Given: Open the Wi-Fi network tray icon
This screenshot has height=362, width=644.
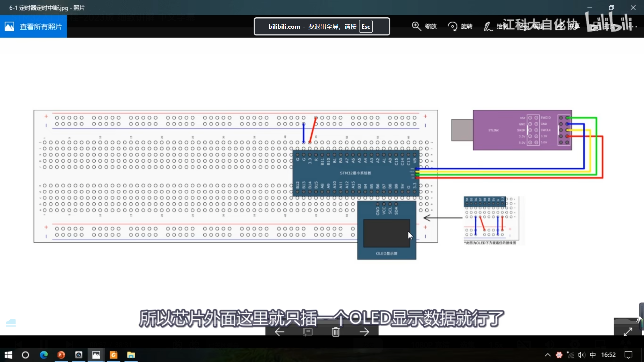Looking at the screenshot, I should 571,355.
